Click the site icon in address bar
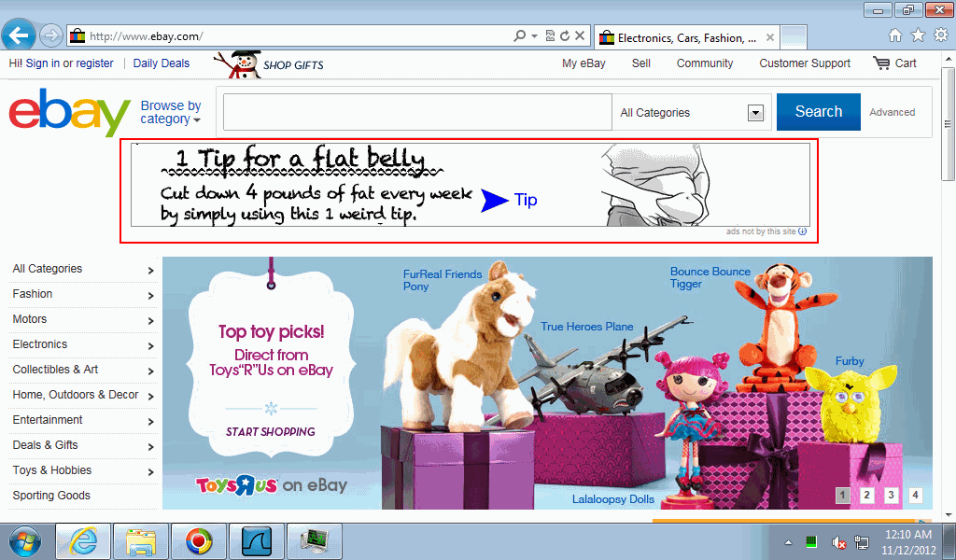This screenshot has height=560, width=956. coord(77,36)
